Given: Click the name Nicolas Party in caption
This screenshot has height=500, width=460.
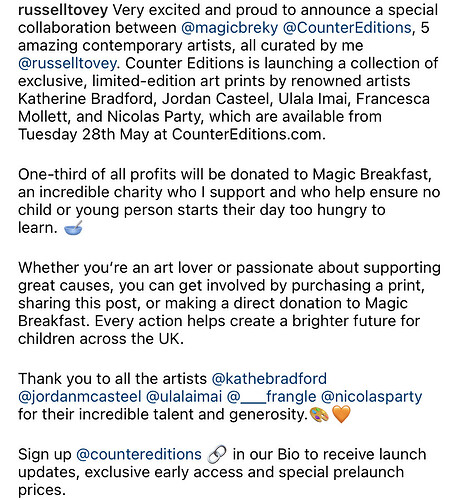Looking at the screenshot, I should click(155, 117).
